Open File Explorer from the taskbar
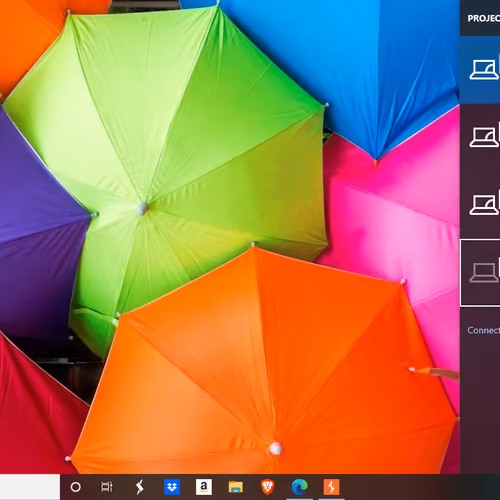The height and width of the screenshot is (500, 500). tap(236, 487)
